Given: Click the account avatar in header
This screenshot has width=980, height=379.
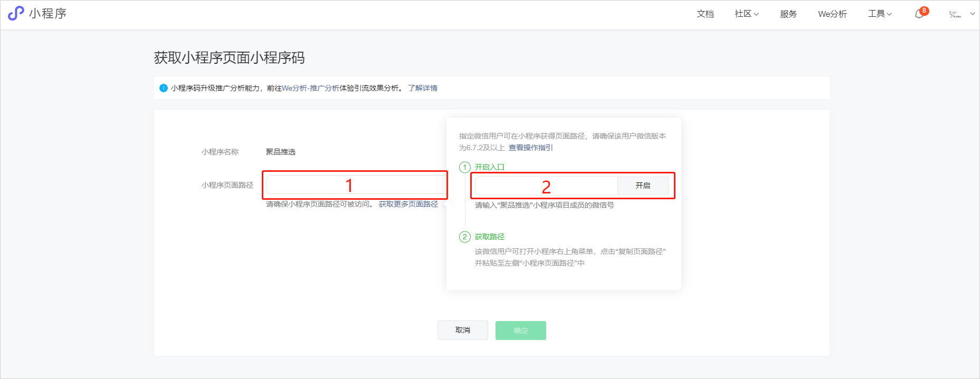Looking at the screenshot, I should pos(955,14).
